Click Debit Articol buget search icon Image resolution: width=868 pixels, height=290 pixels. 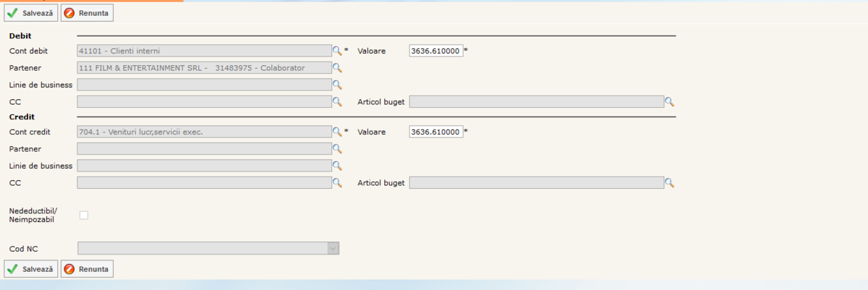(669, 102)
